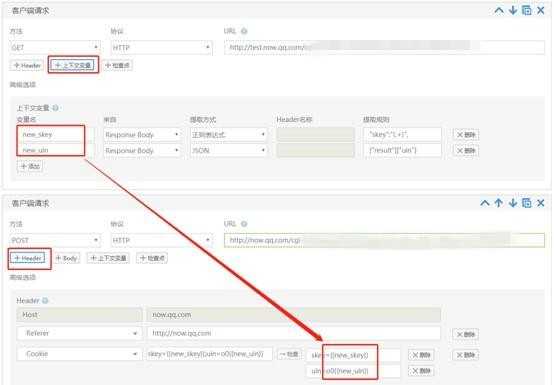Duplicate the POST client request panel
554x385 pixels.
click(526, 203)
